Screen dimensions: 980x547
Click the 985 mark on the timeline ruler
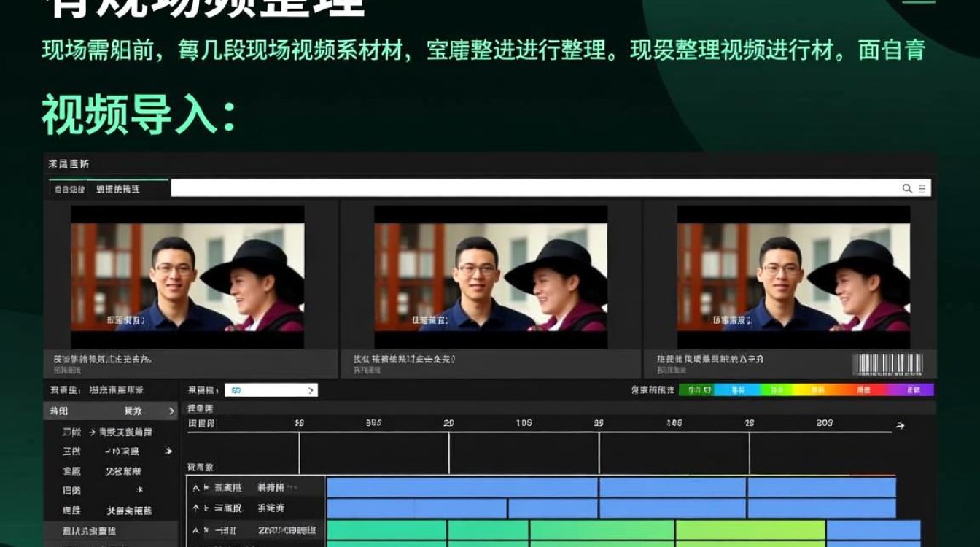pos(373,423)
